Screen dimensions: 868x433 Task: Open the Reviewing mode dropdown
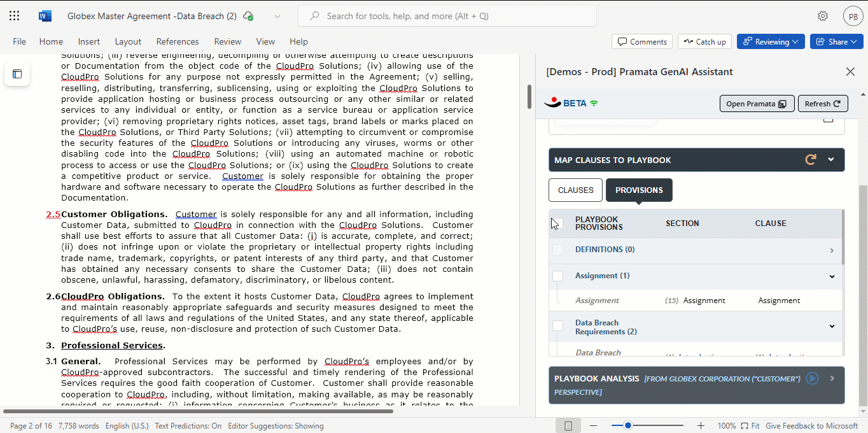point(771,41)
